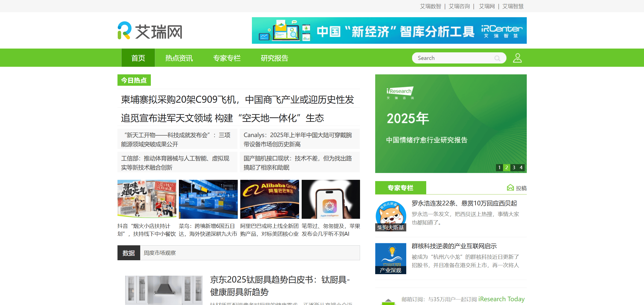Open the 追觅宣布进军天文领域 headline
Viewport: 644px width, 305px height.
[222, 118]
